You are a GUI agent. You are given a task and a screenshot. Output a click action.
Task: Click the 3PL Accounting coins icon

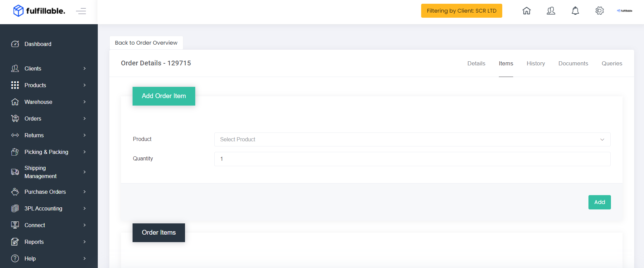(x=15, y=208)
